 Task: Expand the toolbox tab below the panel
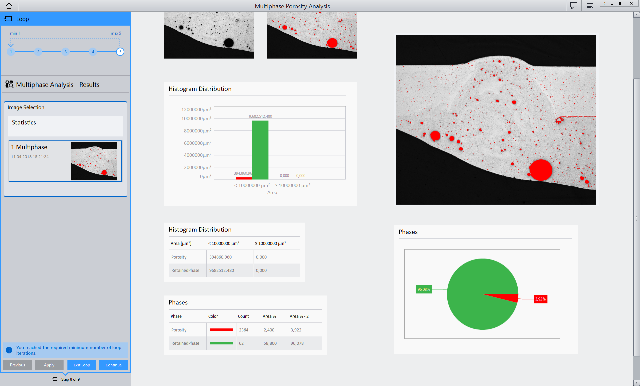[x=65, y=379]
